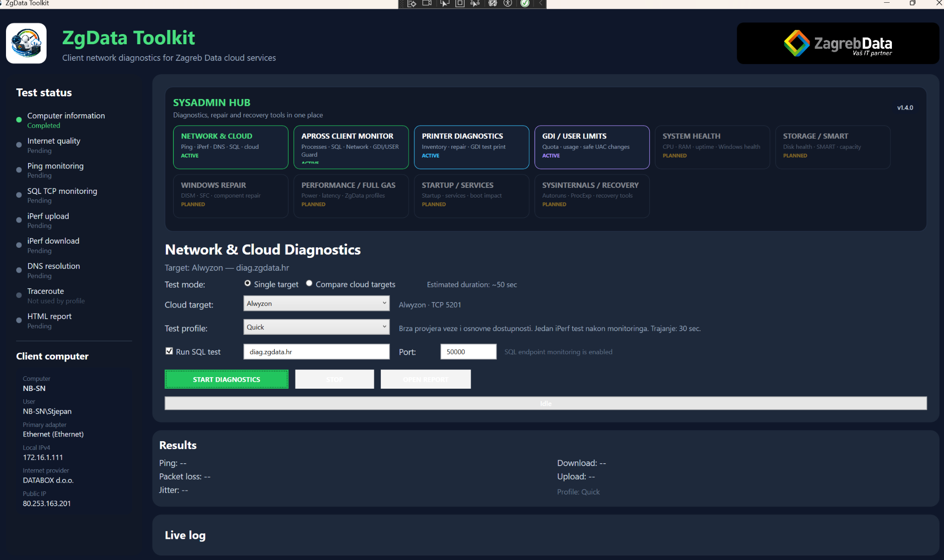Click the green Hot Reload checkmark icon

[525, 4]
